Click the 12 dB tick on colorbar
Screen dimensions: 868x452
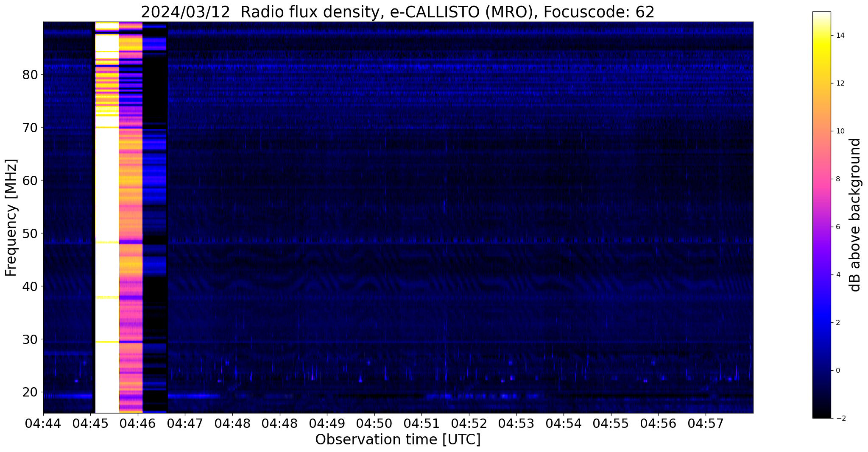(839, 83)
